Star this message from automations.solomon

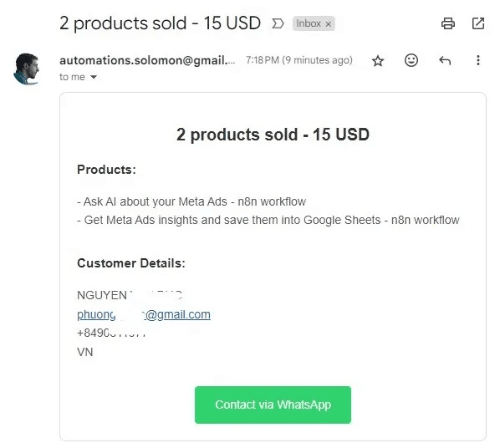point(378,60)
